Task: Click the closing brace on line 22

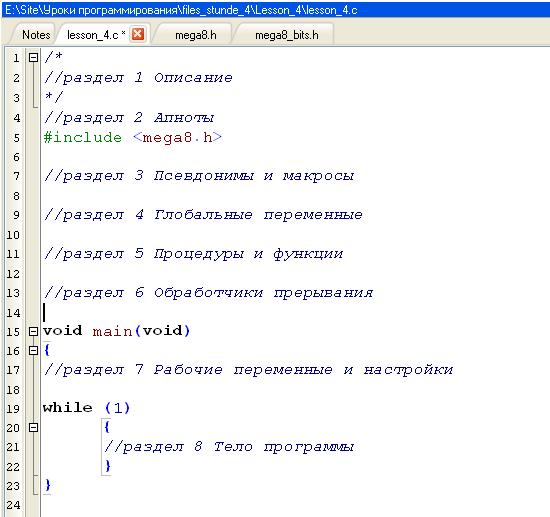Action: click(x=108, y=466)
